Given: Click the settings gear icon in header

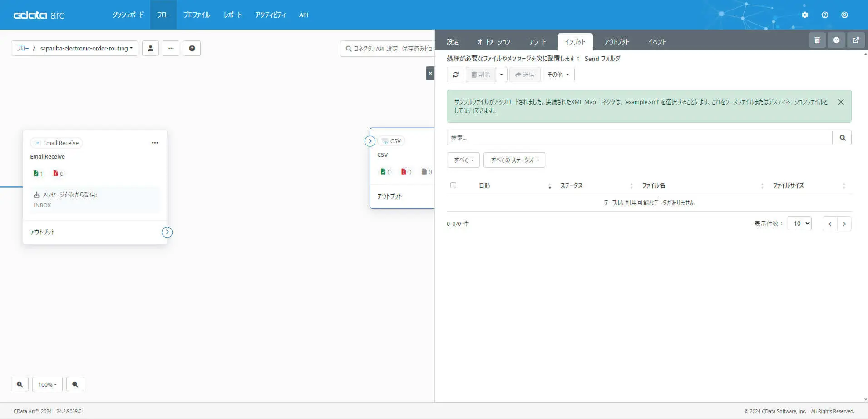Looking at the screenshot, I should click(x=805, y=15).
